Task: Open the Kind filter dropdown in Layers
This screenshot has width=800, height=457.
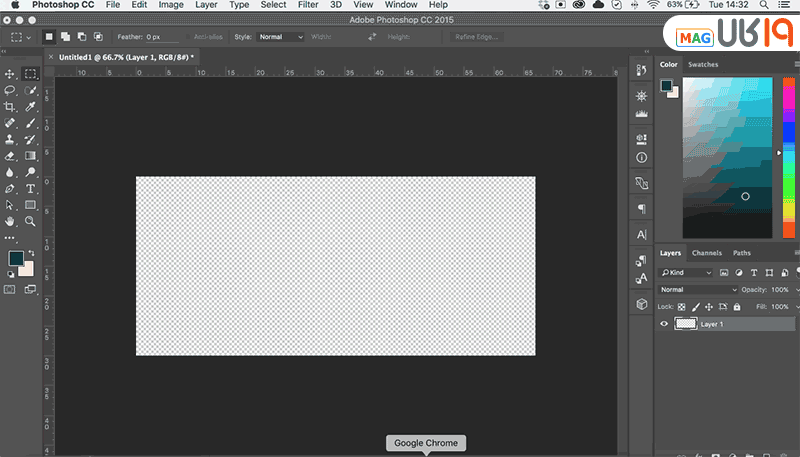Action: 690,272
